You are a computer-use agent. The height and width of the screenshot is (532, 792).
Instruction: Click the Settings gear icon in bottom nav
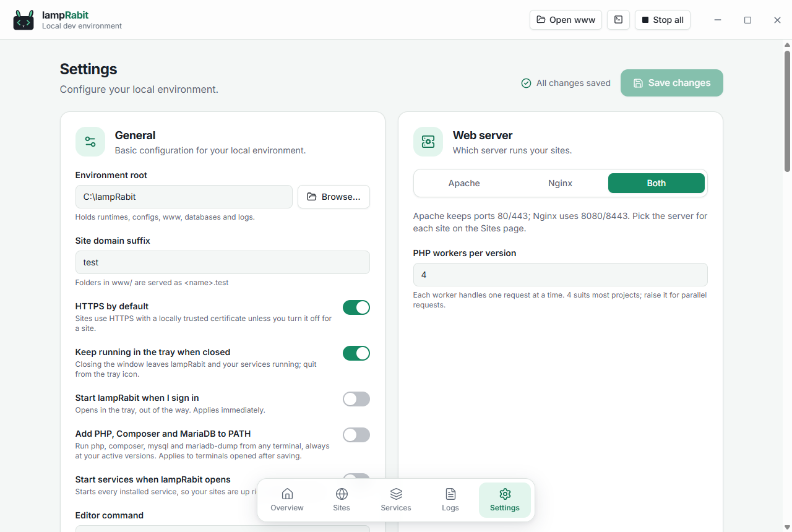tap(505, 494)
